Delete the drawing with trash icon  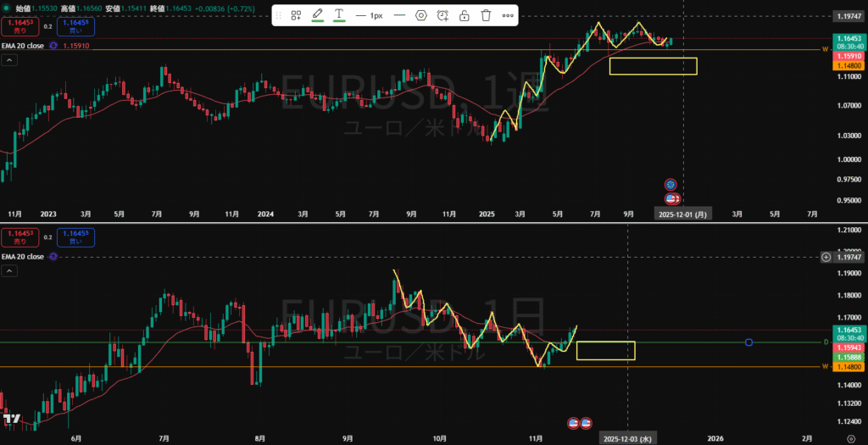[486, 15]
